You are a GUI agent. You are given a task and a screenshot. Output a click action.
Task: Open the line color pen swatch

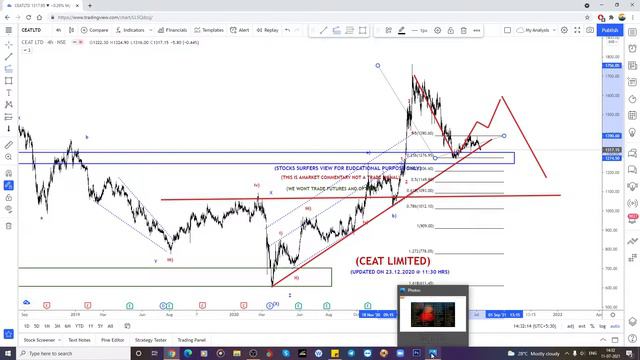(x=402, y=31)
